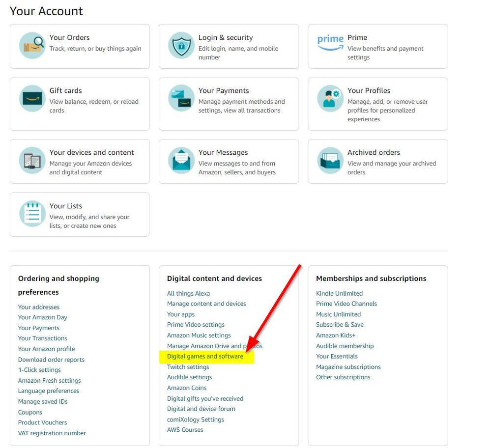This screenshot has height=448, width=491.
Task: Open All things Alexa
Action: click(x=189, y=293)
